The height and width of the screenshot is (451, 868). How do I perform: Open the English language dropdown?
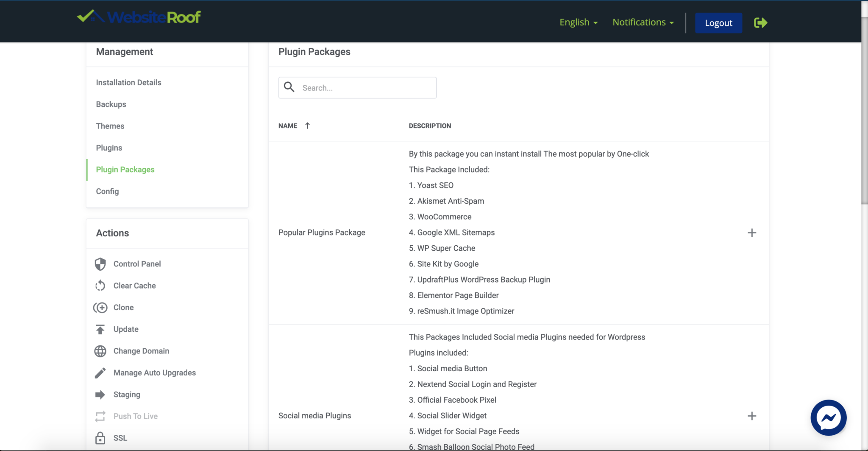click(x=579, y=22)
